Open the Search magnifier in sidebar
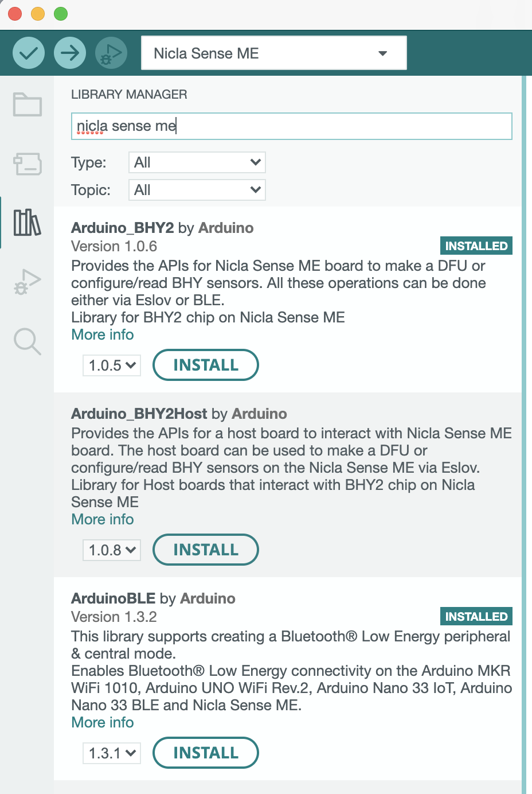 click(x=27, y=341)
